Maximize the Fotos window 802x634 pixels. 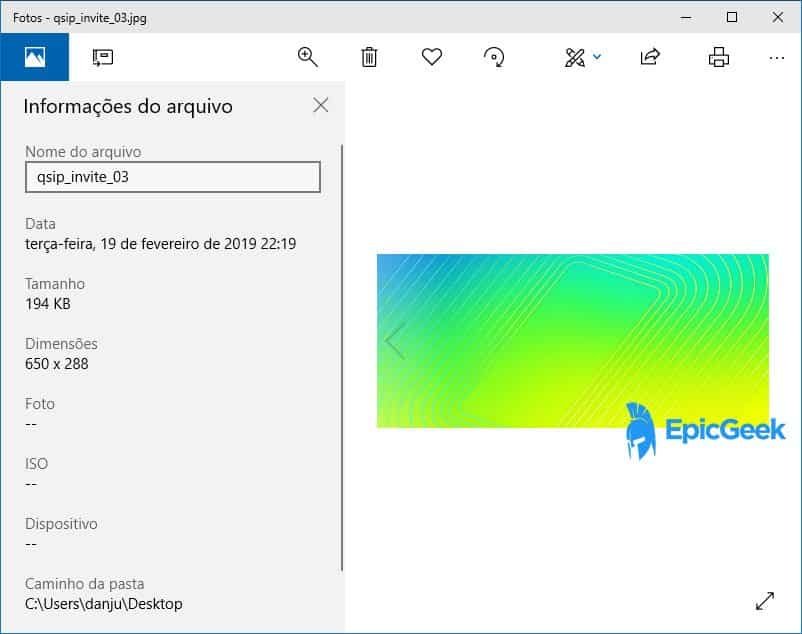pos(732,17)
